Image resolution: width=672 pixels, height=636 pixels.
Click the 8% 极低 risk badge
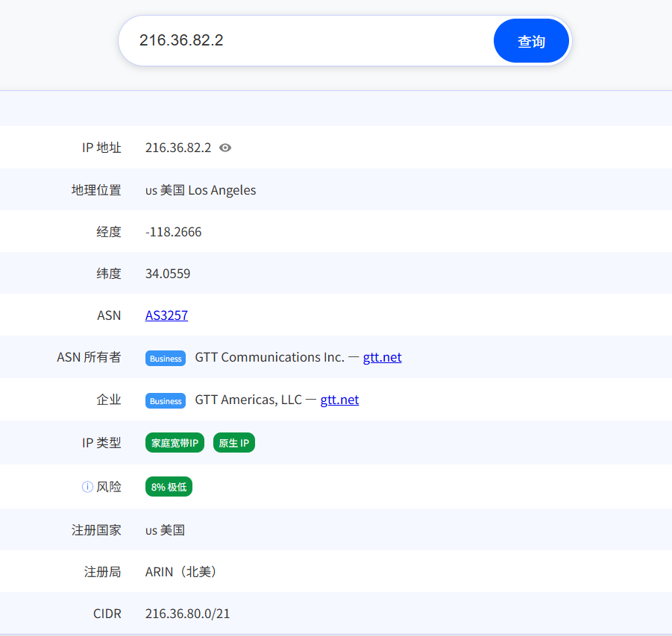click(169, 487)
